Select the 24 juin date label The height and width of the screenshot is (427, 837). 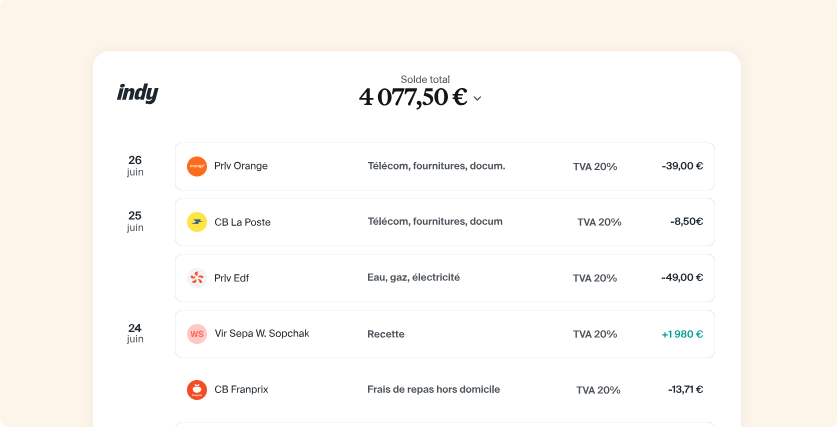coord(135,333)
